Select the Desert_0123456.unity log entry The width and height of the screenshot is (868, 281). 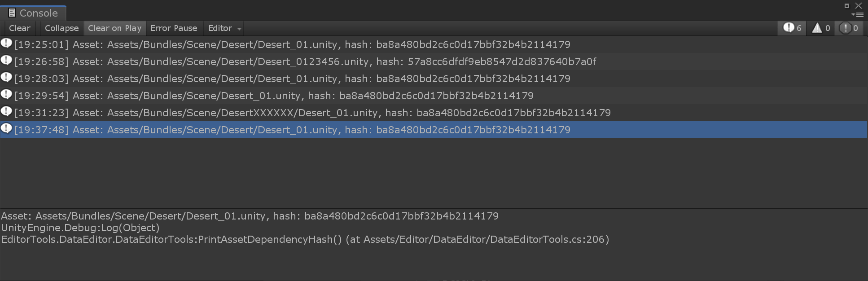434,61
